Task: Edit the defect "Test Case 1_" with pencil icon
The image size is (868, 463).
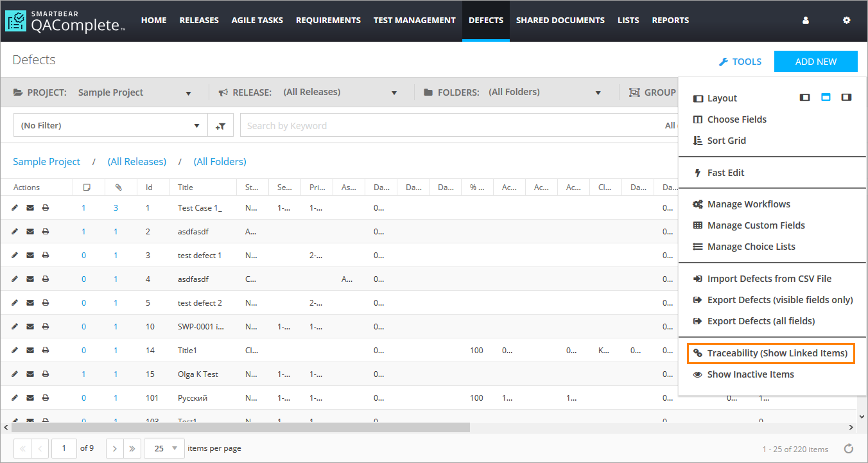Action: click(x=14, y=207)
